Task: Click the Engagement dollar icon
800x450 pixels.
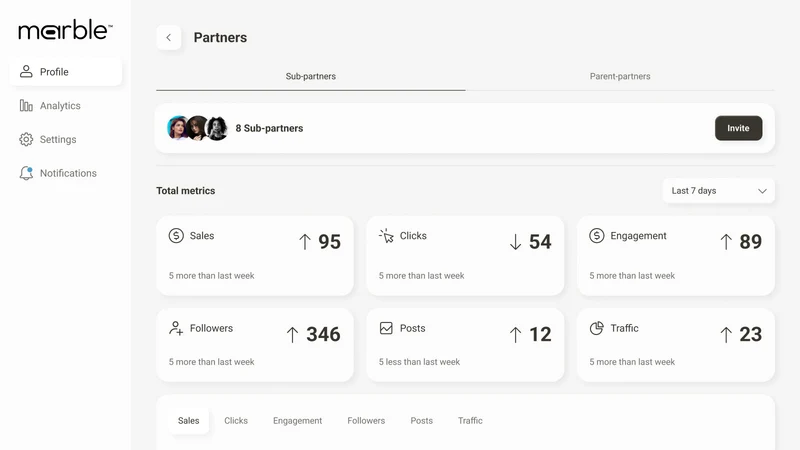Action: coord(596,236)
